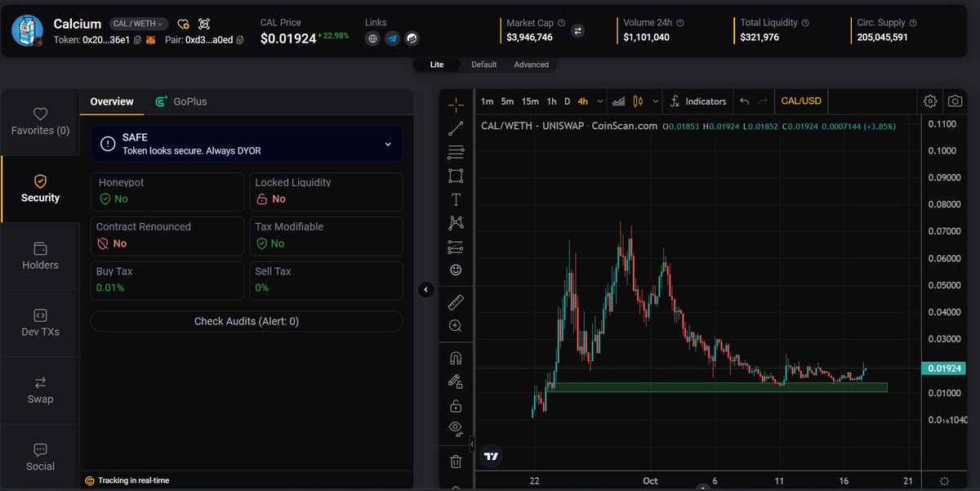
Task: Open the Fibonacci retracement tool
Action: [x=456, y=152]
